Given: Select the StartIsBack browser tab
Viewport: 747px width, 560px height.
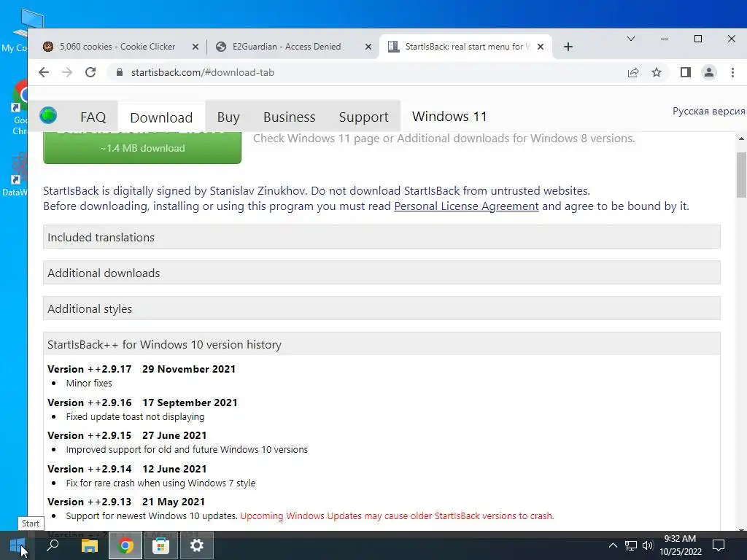Looking at the screenshot, I should click(465, 47).
